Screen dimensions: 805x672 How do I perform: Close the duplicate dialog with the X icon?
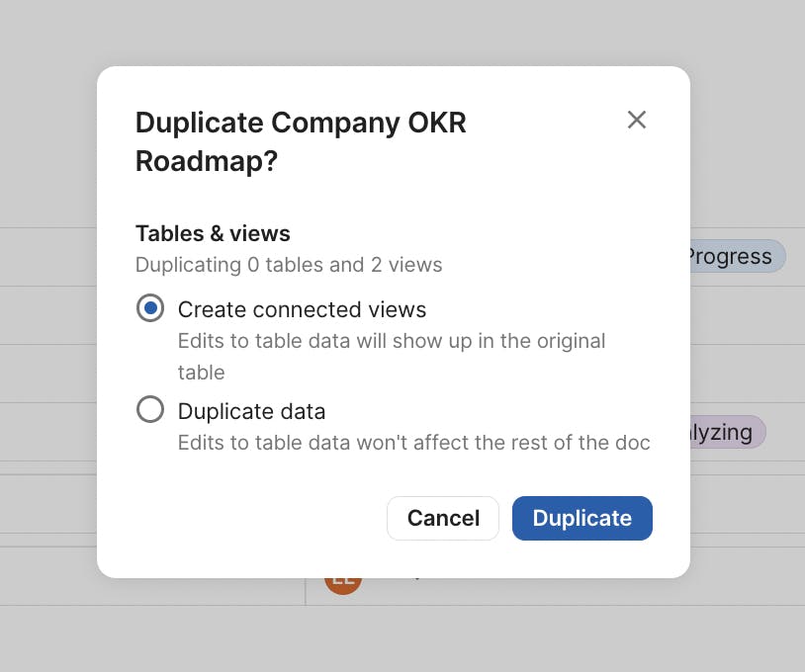click(637, 120)
